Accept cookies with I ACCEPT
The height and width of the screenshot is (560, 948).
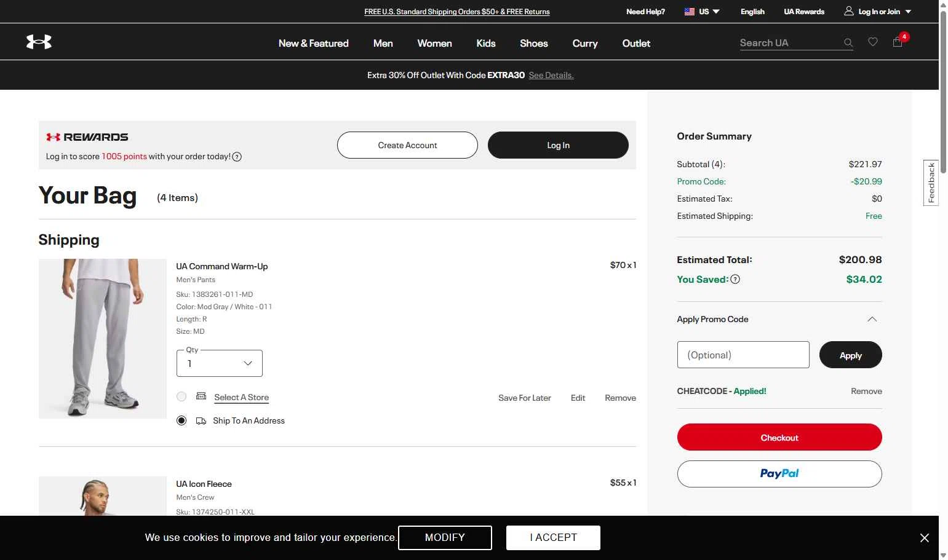(553, 538)
